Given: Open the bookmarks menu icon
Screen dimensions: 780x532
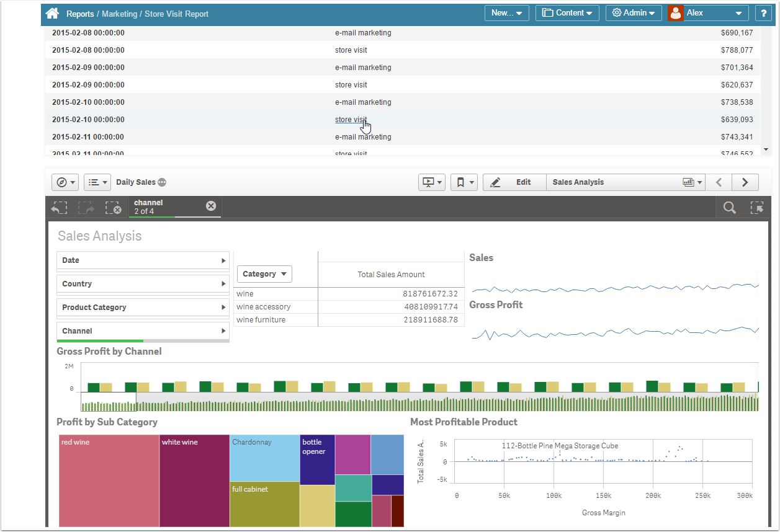Looking at the screenshot, I should (x=464, y=182).
